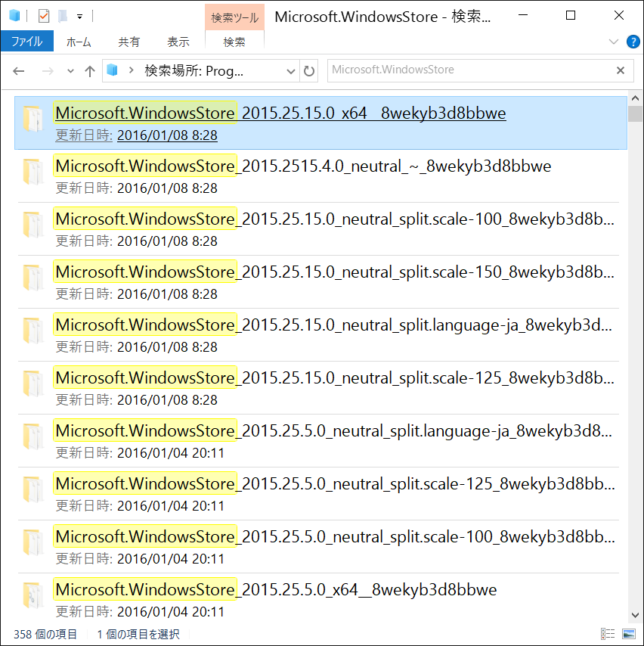Open Help with the blue question icon

[x=633, y=42]
